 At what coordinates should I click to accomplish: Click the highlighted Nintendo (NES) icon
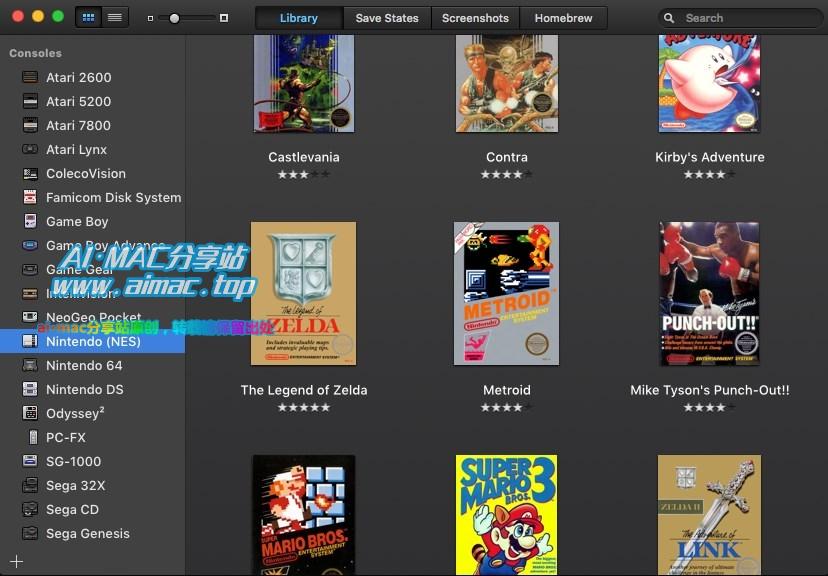30,341
